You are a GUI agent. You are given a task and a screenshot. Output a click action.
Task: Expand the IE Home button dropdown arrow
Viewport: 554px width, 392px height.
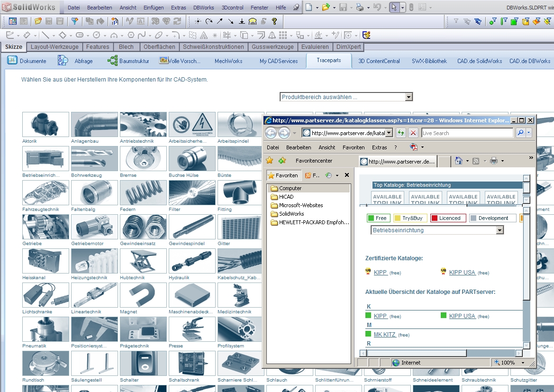point(467,161)
